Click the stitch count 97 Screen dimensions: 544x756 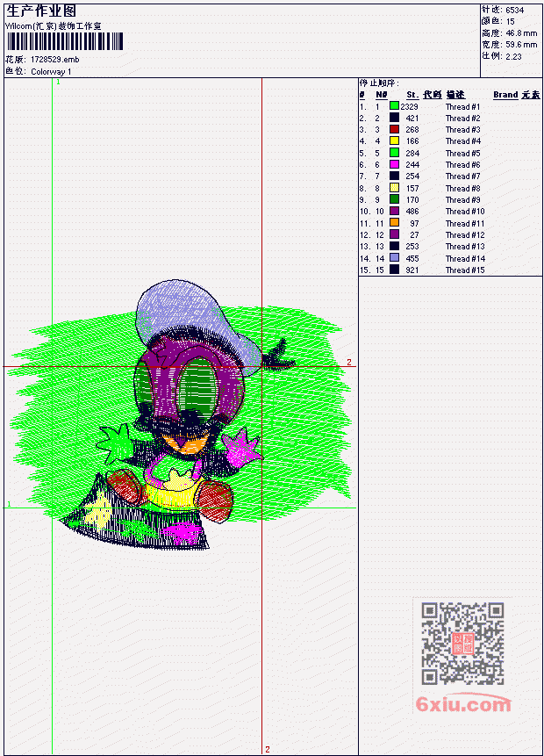[414, 224]
